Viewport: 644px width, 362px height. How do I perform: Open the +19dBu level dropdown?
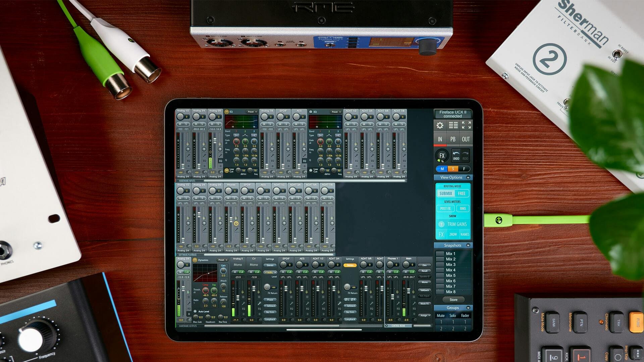pyautogui.click(x=270, y=273)
